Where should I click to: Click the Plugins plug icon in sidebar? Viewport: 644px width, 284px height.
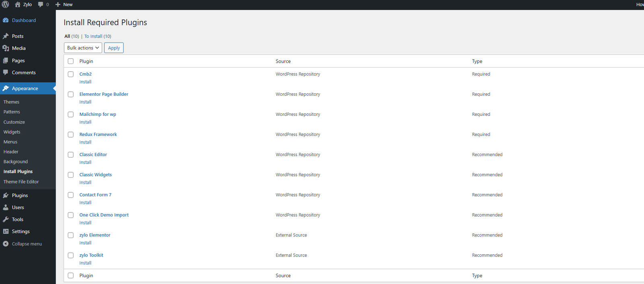[6, 196]
